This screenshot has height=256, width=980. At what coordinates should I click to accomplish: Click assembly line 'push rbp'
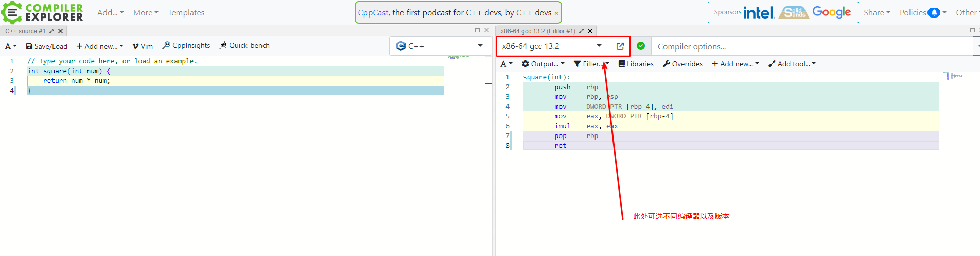click(x=576, y=87)
